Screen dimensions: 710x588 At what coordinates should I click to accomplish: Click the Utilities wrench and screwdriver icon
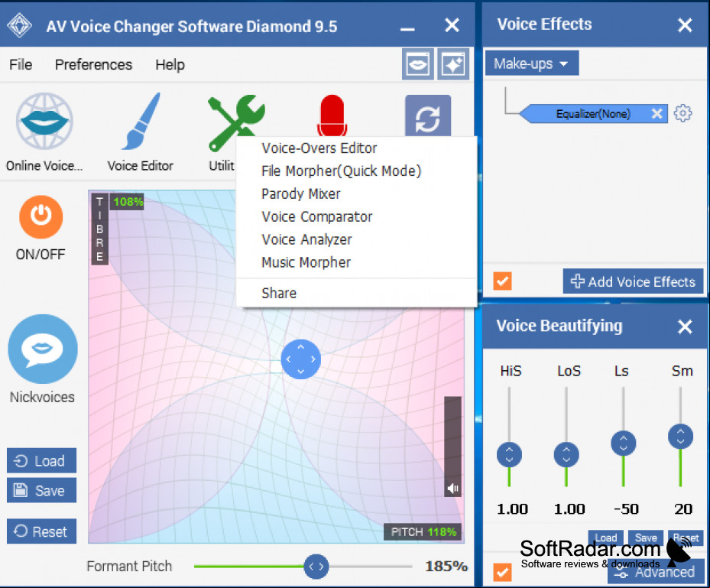click(236, 122)
